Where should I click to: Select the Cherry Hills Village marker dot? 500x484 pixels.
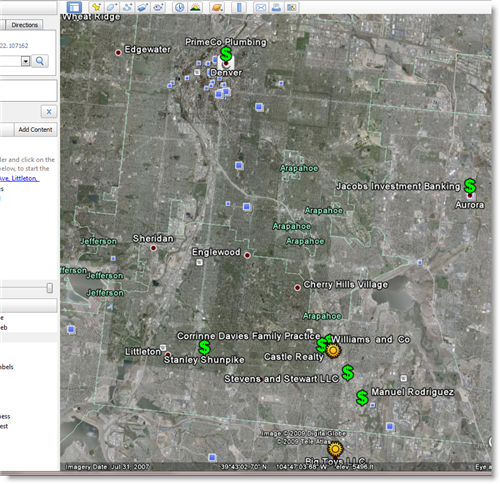297,288
